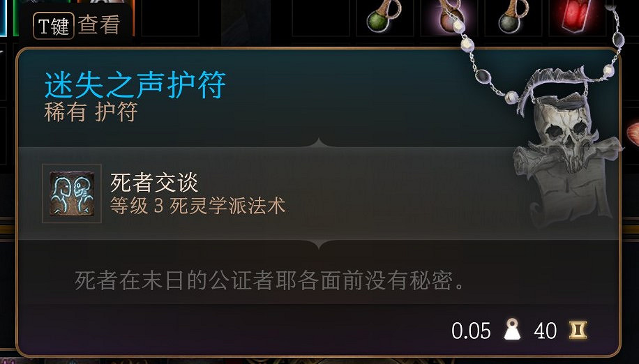
Task: Click the item title 迷失之声护符
Action: pos(135,85)
